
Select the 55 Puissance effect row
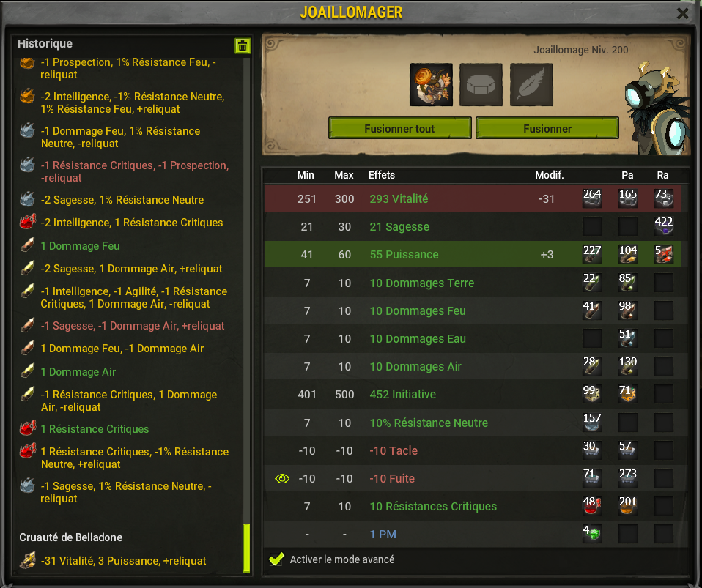point(473,254)
